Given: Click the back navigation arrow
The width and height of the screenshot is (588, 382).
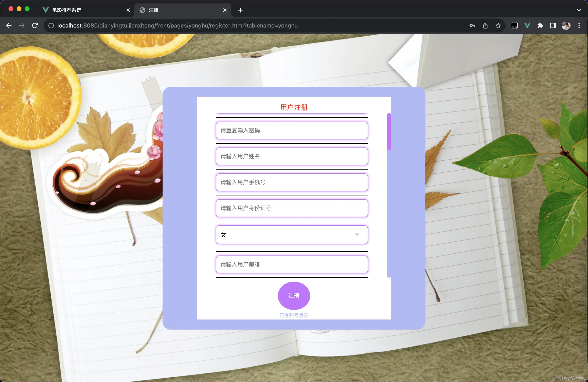Looking at the screenshot, I should (x=9, y=25).
